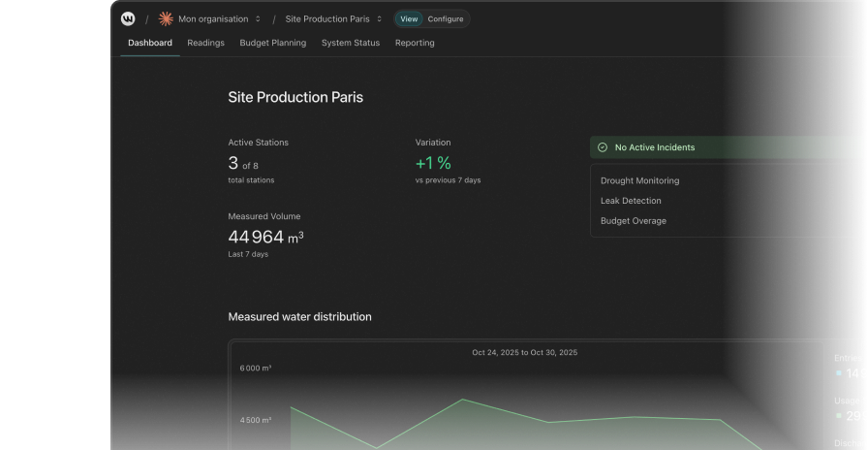
Task: Select the Drought Monitoring entry
Action: (x=640, y=180)
